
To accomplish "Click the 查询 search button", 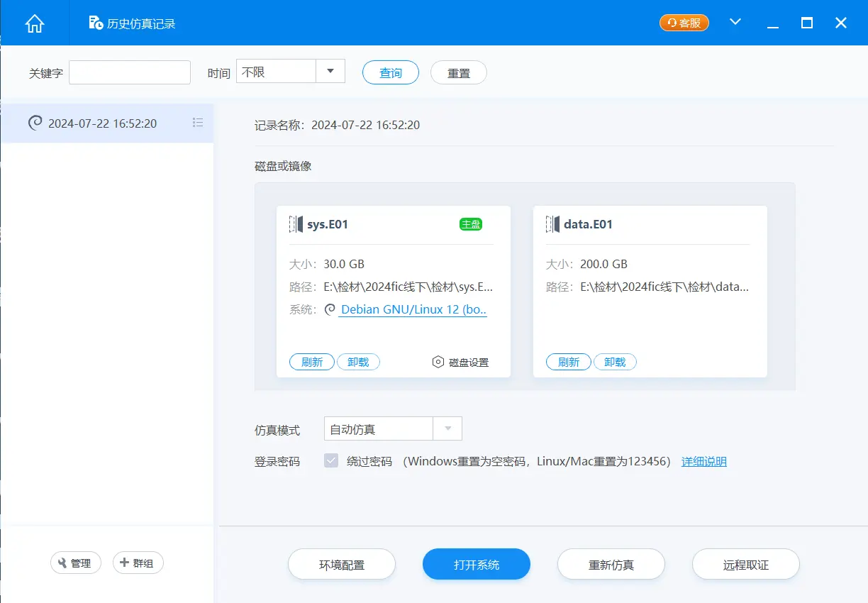I will (x=390, y=72).
